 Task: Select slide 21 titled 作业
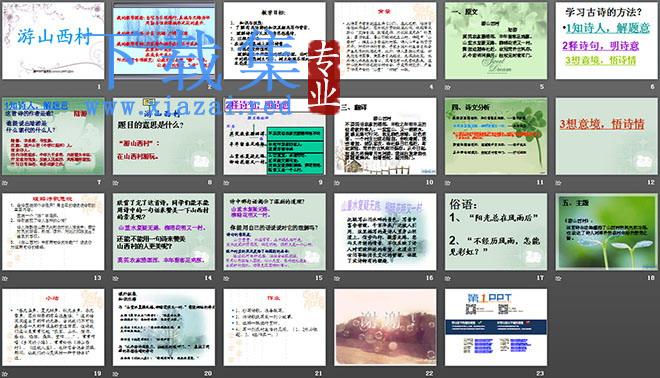[274, 327]
